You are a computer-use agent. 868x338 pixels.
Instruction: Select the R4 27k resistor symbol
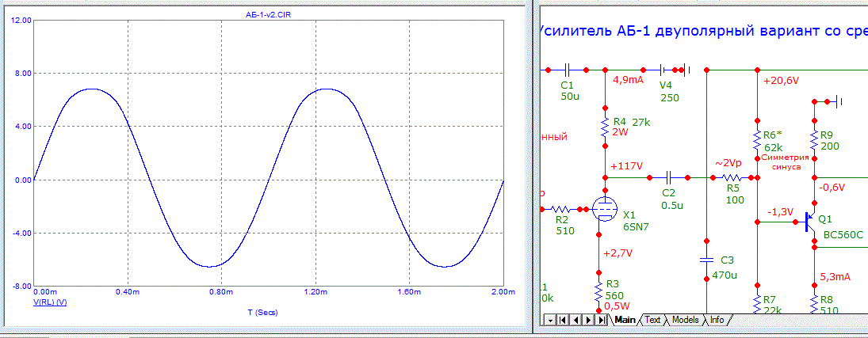pyautogui.click(x=605, y=127)
